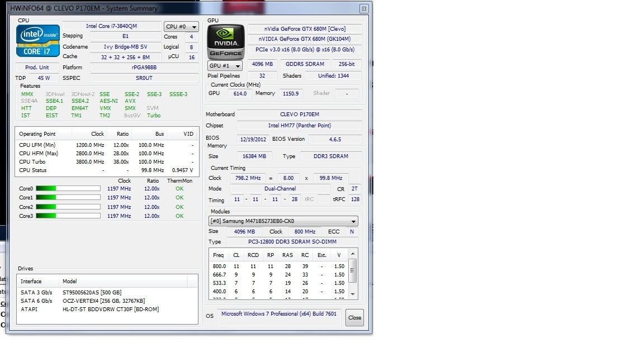Screen dimensions: 644x362
Task: Click the Core1 usage bar
Action: coord(68,197)
